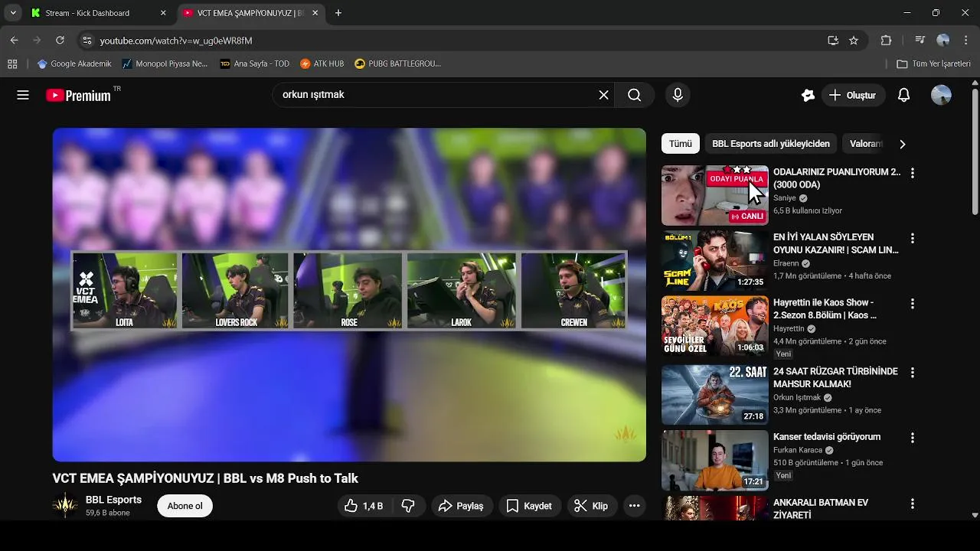
Task: Open Orkun Işıtmak channel name
Action: point(797,398)
